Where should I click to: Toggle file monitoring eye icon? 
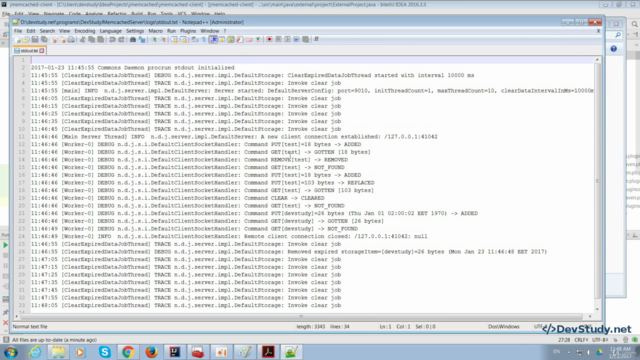258,39
